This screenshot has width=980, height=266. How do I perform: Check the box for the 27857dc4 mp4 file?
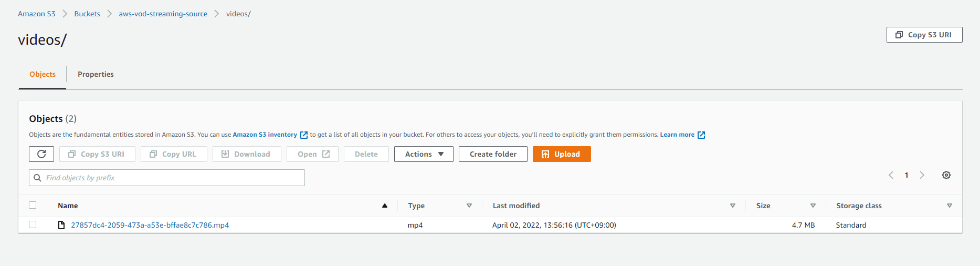point(33,224)
